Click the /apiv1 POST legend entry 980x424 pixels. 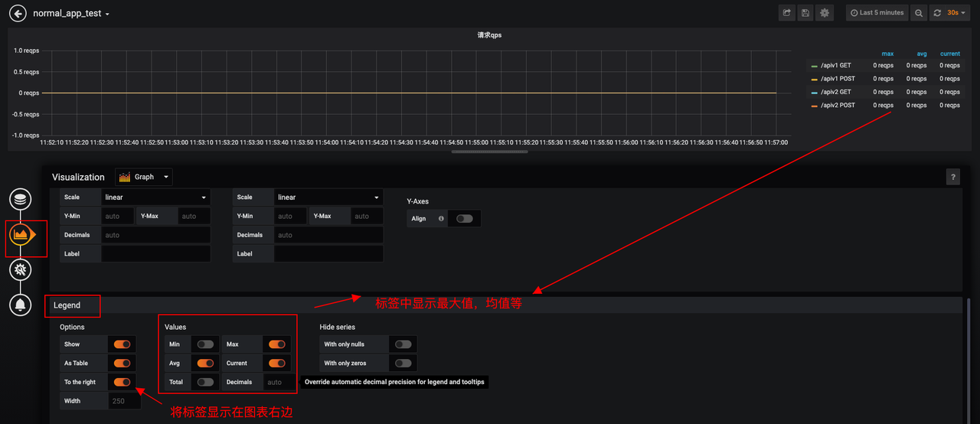coord(838,79)
